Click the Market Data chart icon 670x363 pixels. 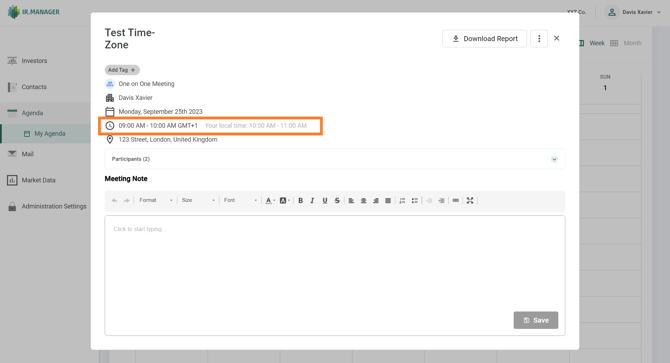[12, 180]
